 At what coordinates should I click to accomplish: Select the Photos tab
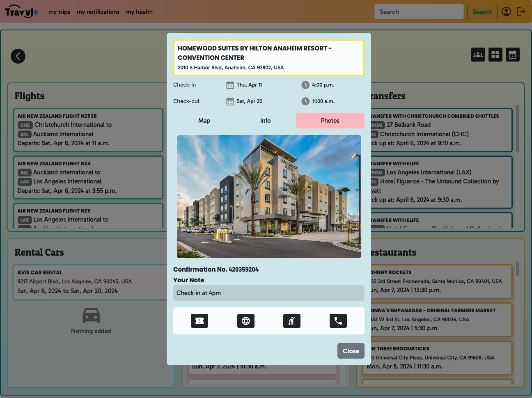point(330,121)
